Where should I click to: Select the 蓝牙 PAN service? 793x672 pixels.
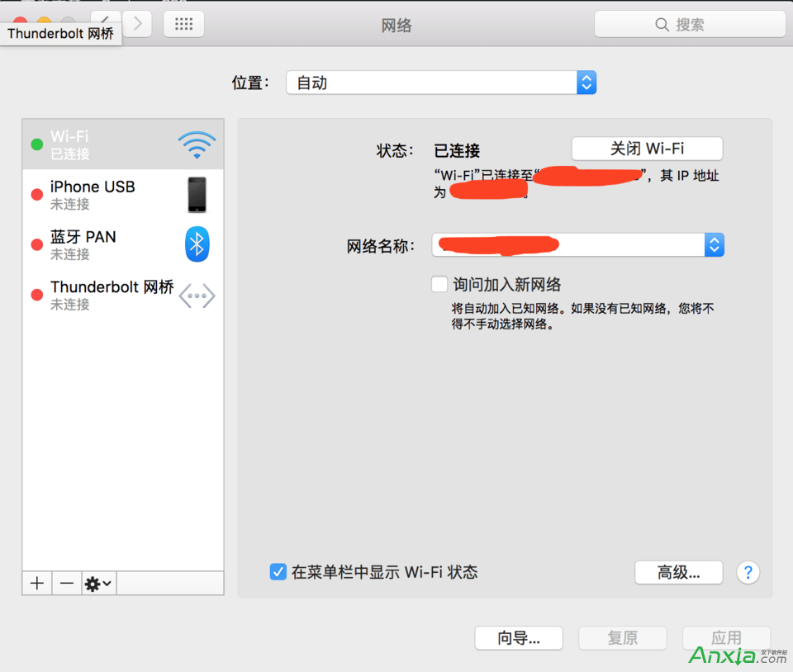123,244
